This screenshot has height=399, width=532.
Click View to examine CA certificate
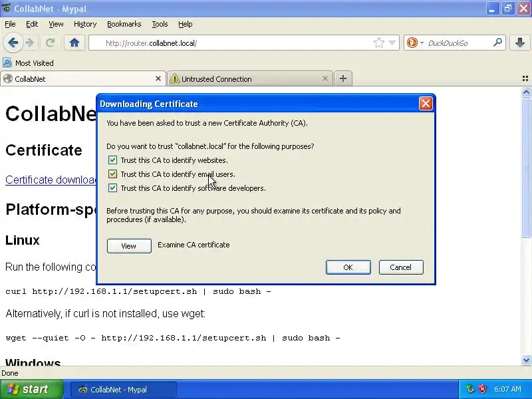[x=129, y=246]
